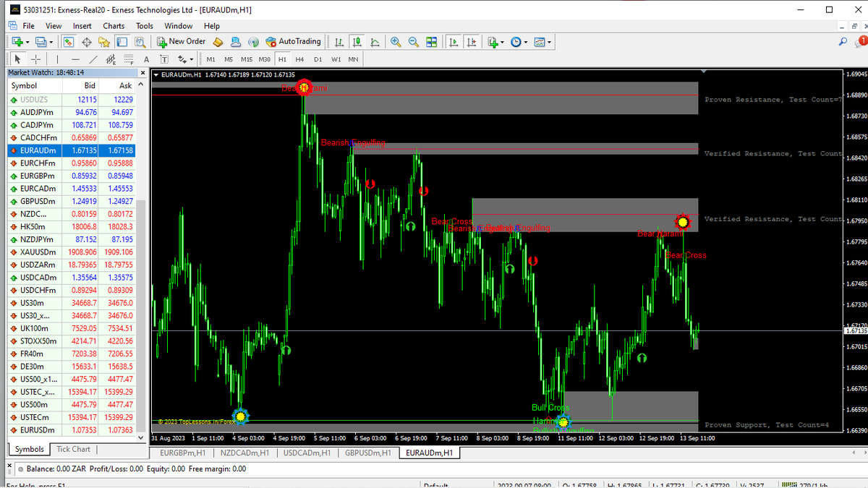Switch timeframe to M1
The height and width of the screenshot is (488, 868).
pyautogui.click(x=210, y=59)
